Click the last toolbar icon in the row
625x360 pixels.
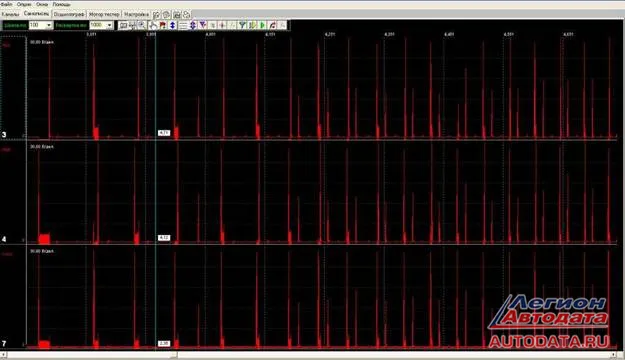click(282, 25)
